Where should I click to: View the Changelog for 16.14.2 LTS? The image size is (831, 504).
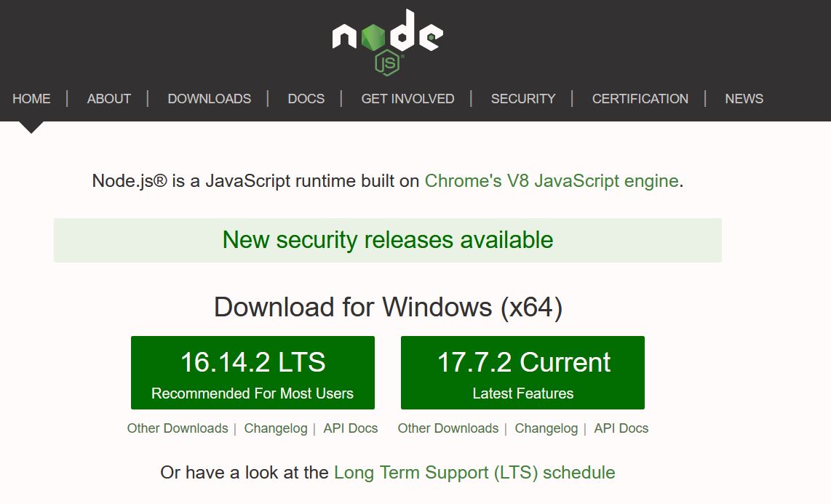pos(276,428)
